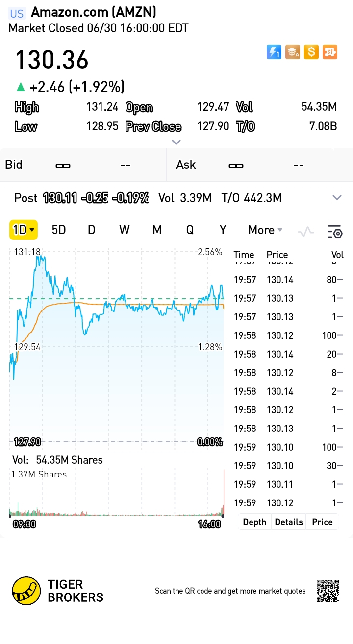Select the W weekly chart tab
353x644 pixels.
point(124,230)
